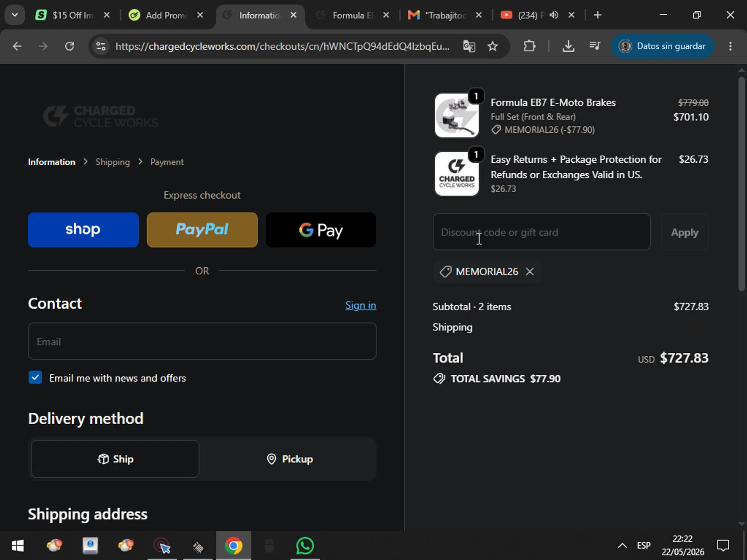
Task: Click the Total Savings tag icon
Action: pyautogui.click(x=439, y=379)
